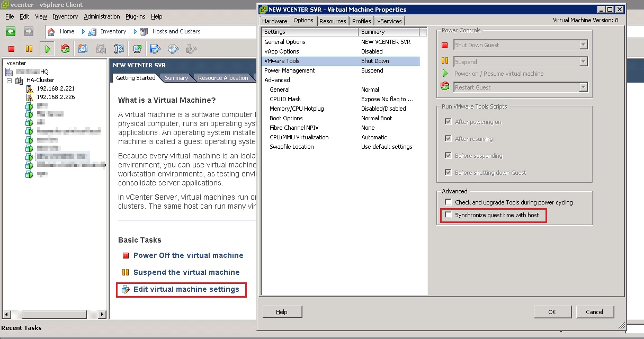Image resolution: width=644 pixels, height=339 pixels.
Task: Open the Summary tab of NEW VCENTER SVR
Action: (176, 78)
